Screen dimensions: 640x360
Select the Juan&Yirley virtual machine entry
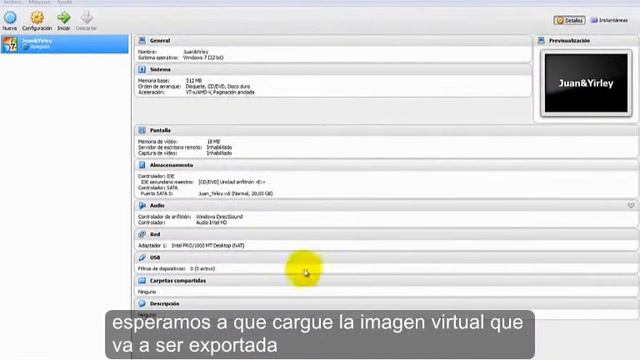click(64, 44)
